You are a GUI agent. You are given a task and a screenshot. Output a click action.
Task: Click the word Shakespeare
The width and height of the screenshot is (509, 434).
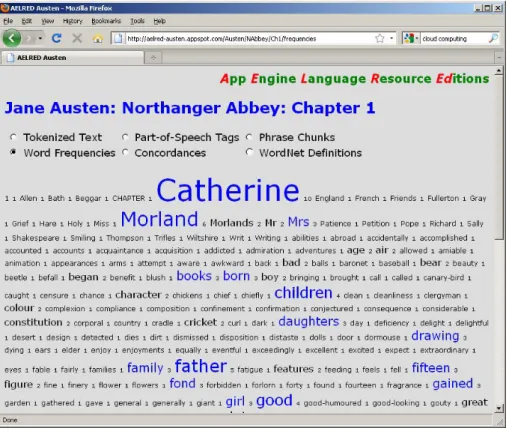[35, 238]
